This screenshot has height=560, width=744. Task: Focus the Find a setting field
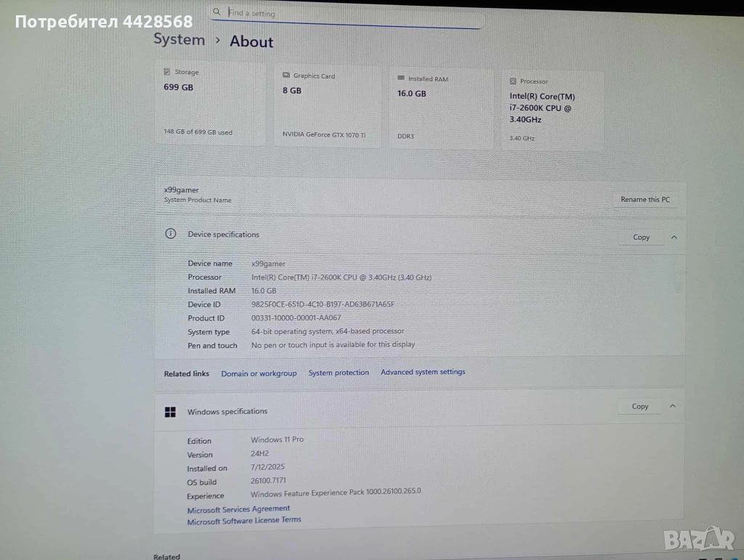click(x=347, y=13)
